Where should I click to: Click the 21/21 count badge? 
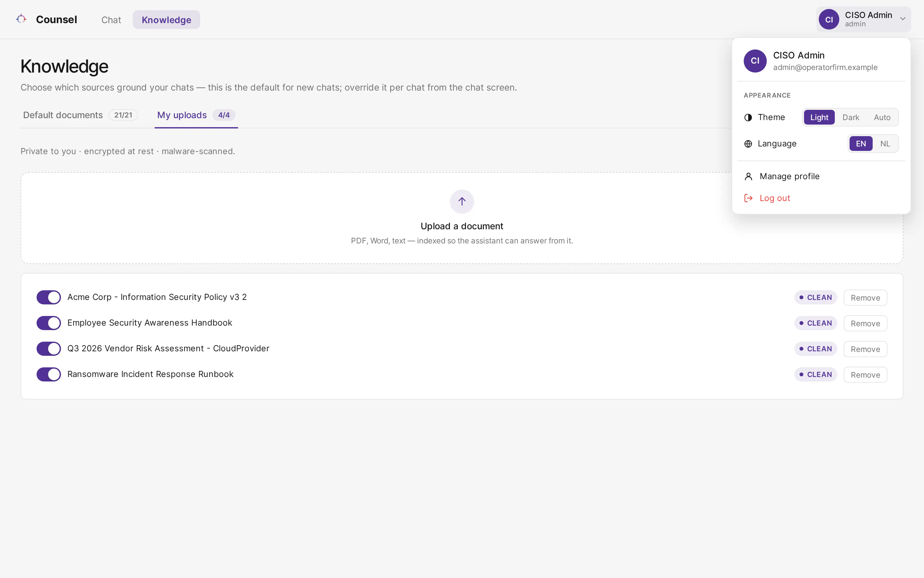(123, 115)
